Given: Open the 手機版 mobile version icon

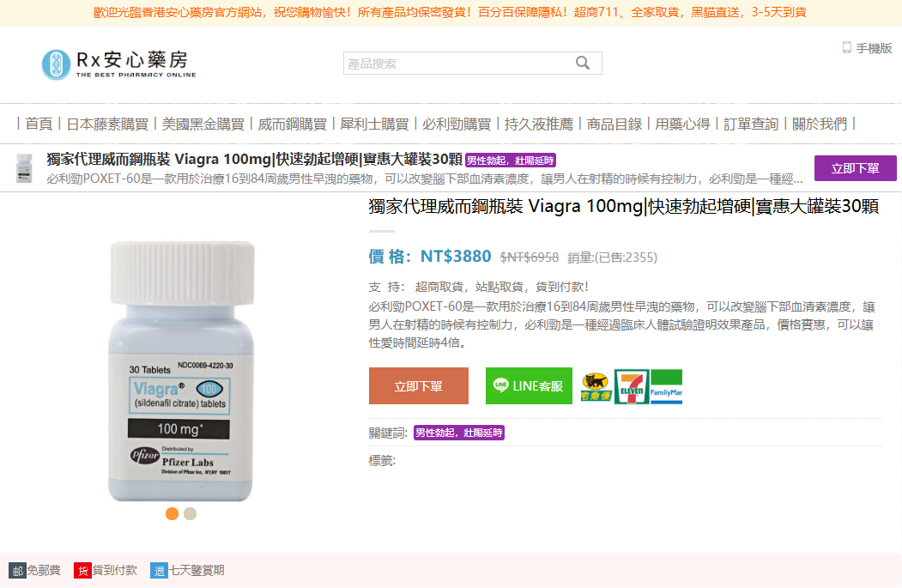Looking at the screenshot, I should tap(847, 48).
